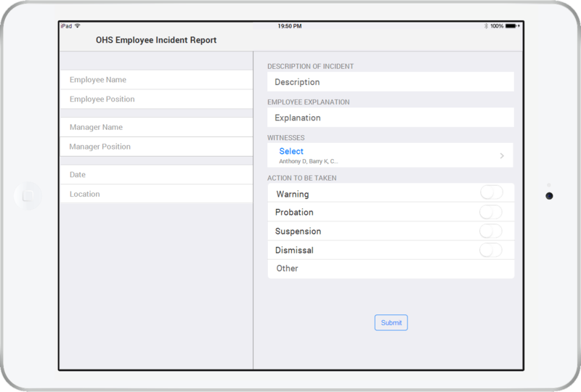The height and width of the screenshot is (392, 581).
Task: Expand witnesses list via chevron arrow
Action: 502,155
